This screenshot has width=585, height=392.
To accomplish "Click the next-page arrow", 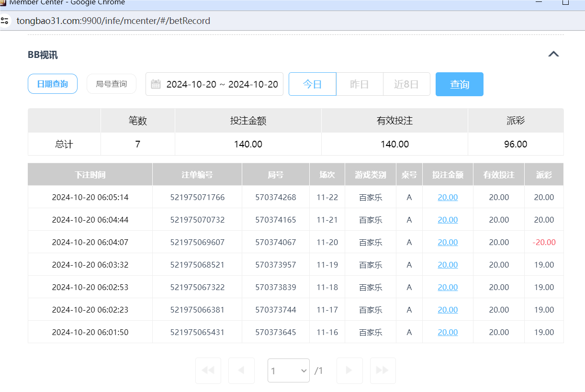I will 349,370.
